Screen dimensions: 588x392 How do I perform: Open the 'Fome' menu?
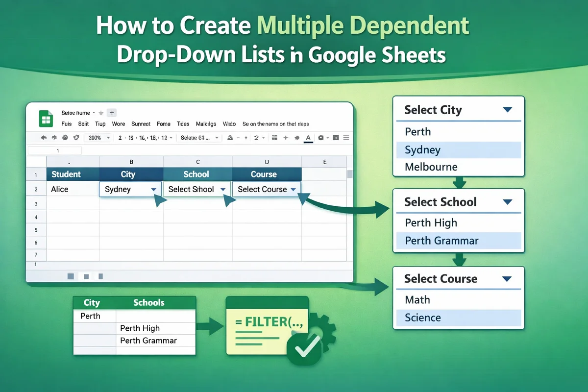(164, 124)
